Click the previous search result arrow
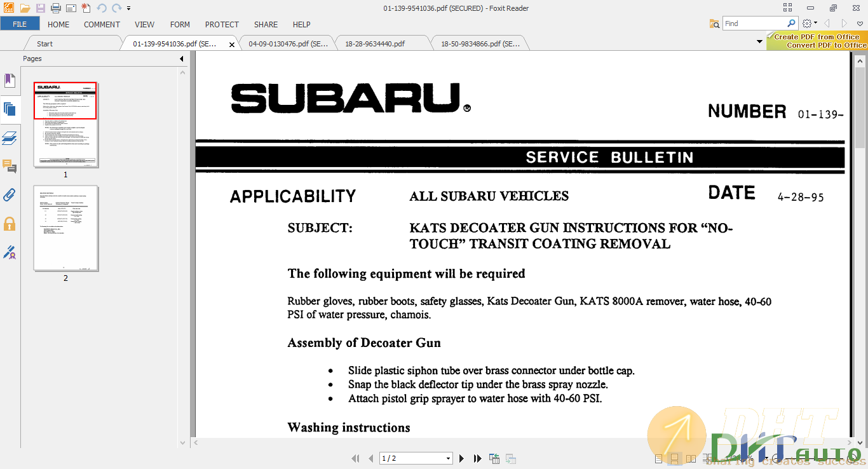This screenshot has height=469, width=868. click(x=827, y=24)
